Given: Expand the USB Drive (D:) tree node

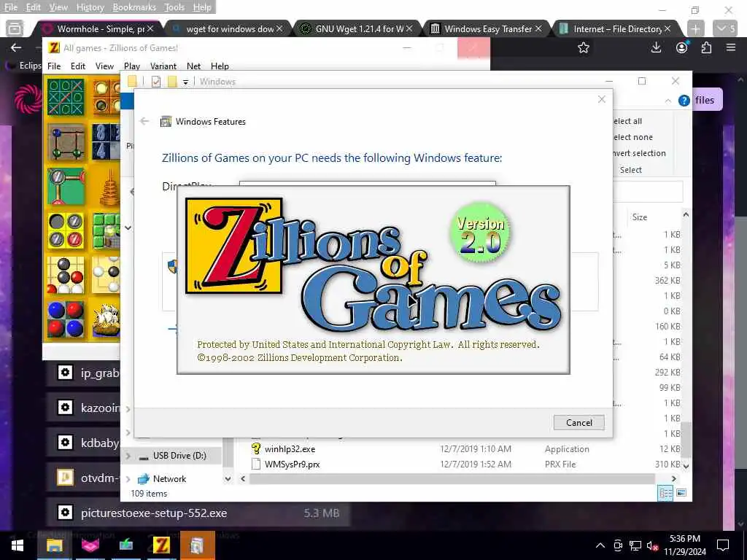Looking at the screenshot, I should point(128,456).
